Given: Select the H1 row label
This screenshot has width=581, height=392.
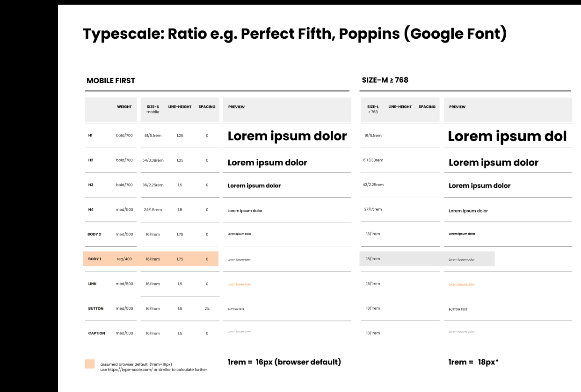Looking at the screenshot, I should (x=90, y=135).
